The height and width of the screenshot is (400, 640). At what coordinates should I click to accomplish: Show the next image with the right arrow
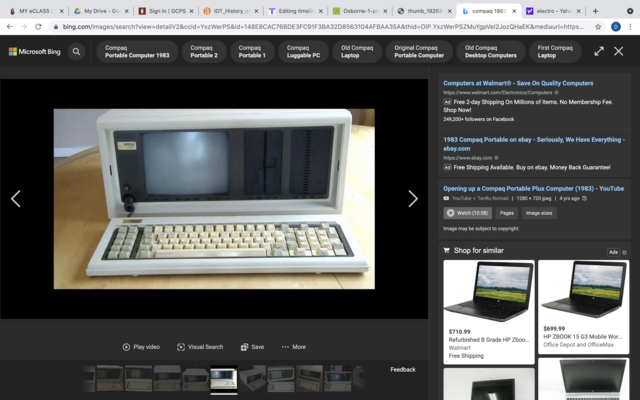[x=413, y=199]
